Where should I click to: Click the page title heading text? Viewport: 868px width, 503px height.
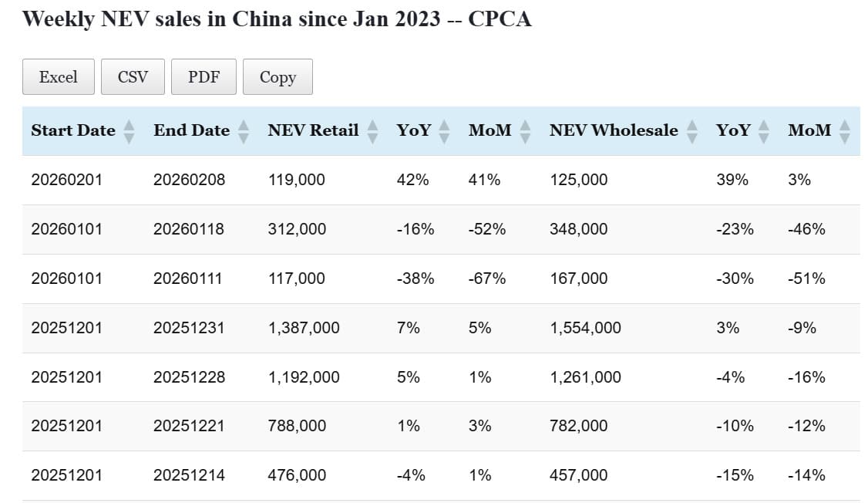[277, 19]
